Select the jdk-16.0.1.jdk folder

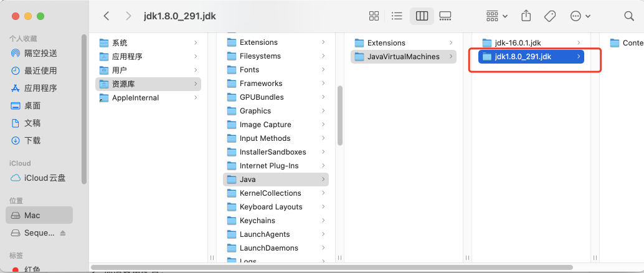531,43
